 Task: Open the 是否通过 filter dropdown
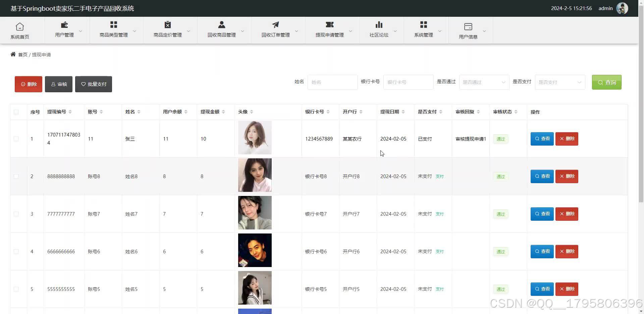tap(484, 82)
